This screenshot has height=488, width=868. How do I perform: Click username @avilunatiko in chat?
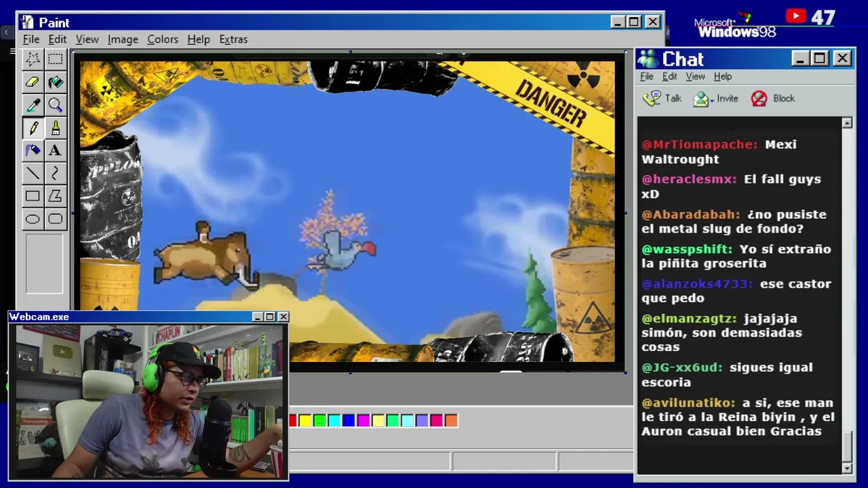point(688,403)
